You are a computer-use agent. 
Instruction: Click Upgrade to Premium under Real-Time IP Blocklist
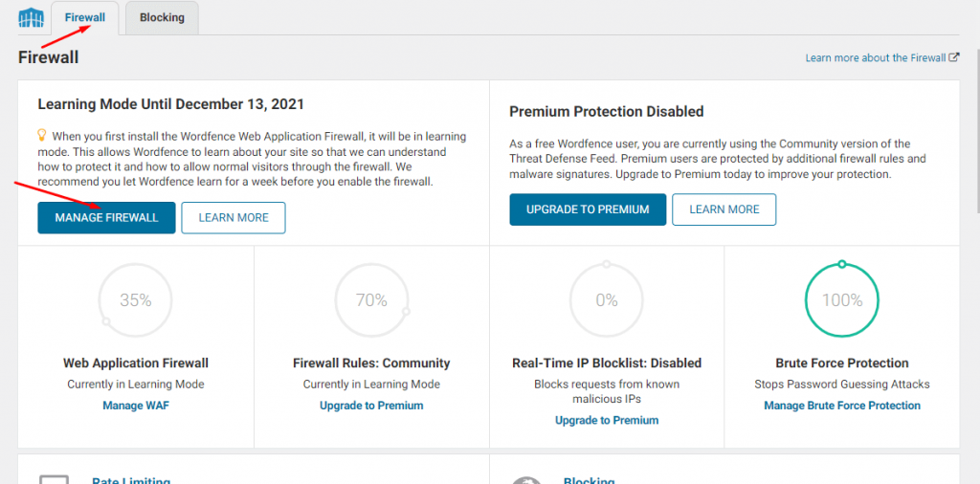click(x=607, y=420)
